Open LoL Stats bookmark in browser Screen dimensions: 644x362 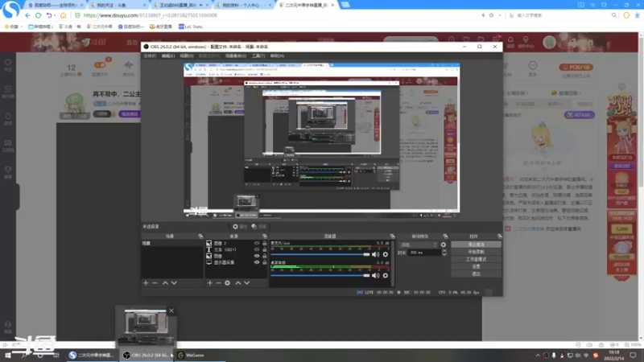(x=191, y=27)
